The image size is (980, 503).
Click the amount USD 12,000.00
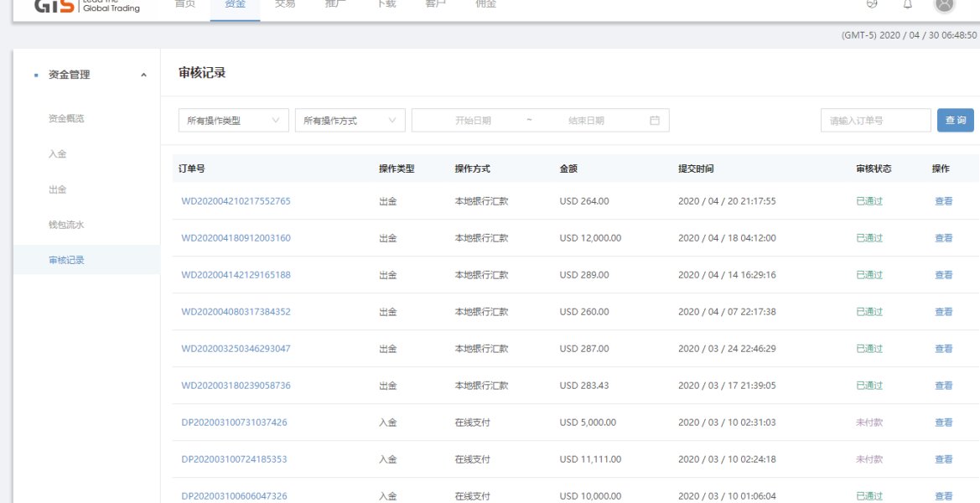591,238
